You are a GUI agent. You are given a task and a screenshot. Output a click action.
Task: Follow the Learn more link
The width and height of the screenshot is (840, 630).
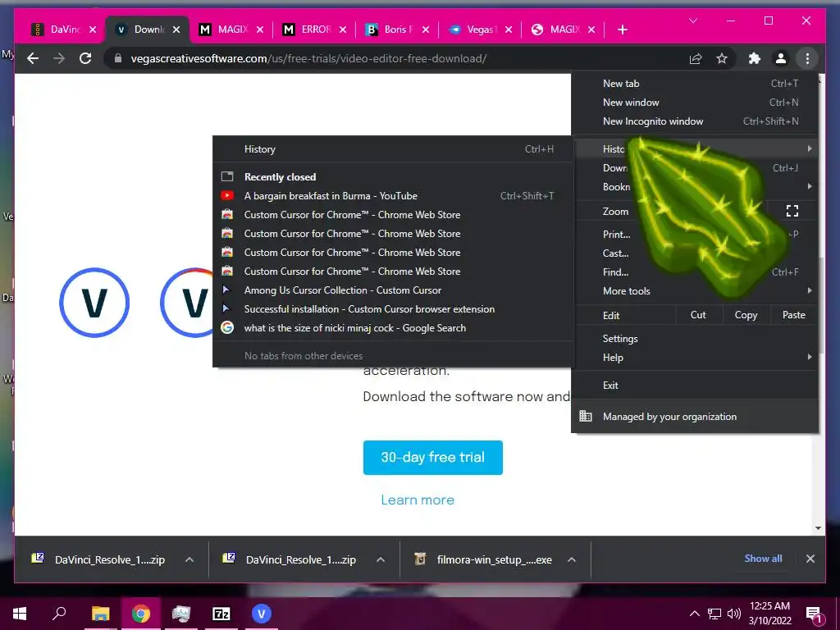pyautogui.click(x=418, y=500)
